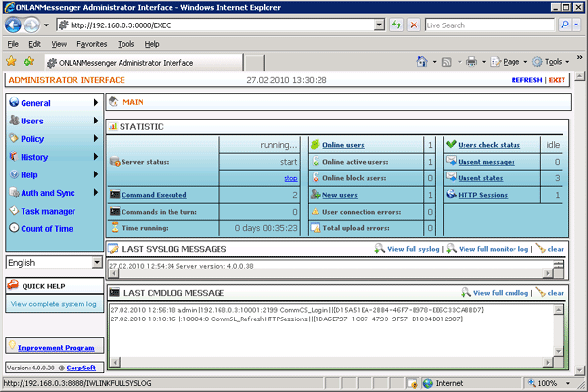Click the Print icon in command bar

pos(471,61)
